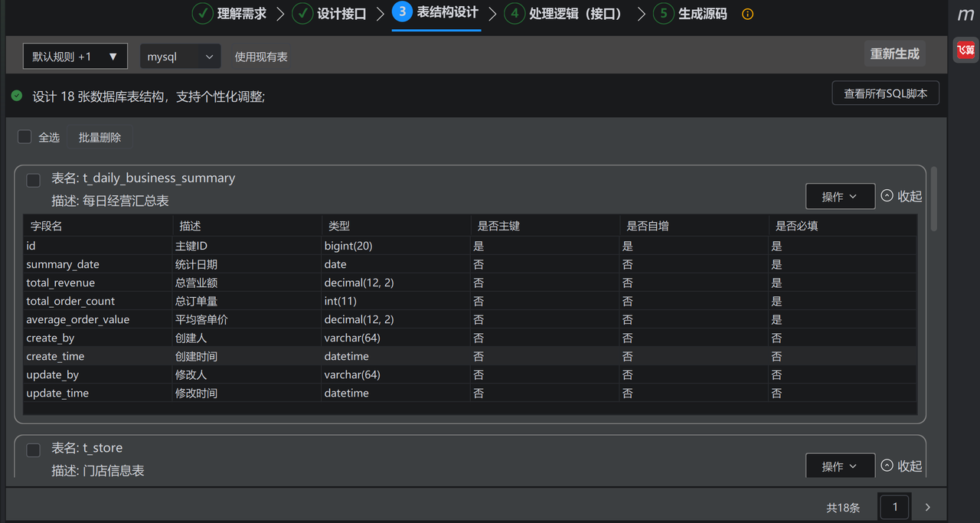Click the 平均客单价 description cell
980x523 pixels.
pyautogui.click(x=247, y=319)
